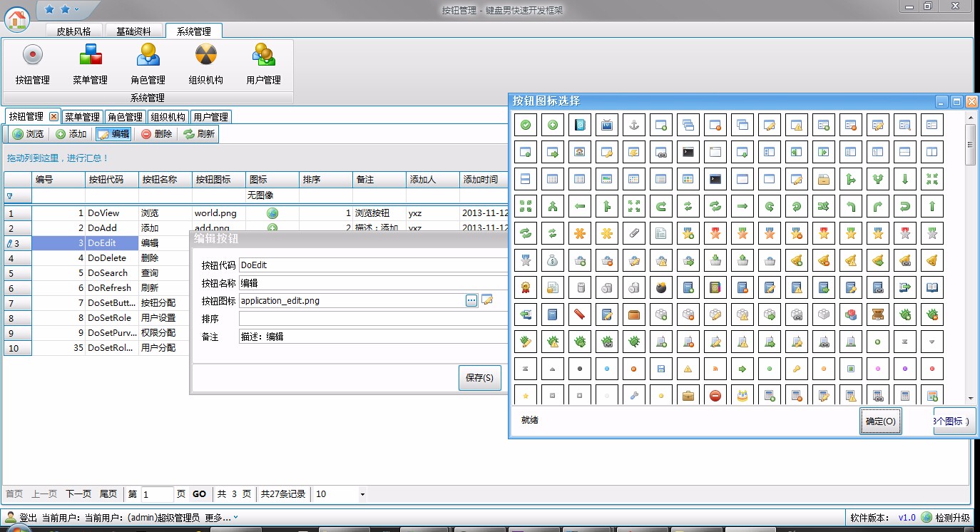The width and height of the screenshot is (980, 532).
Task: Select the 角色管理 ribbon icon
Action: (147, 63)
